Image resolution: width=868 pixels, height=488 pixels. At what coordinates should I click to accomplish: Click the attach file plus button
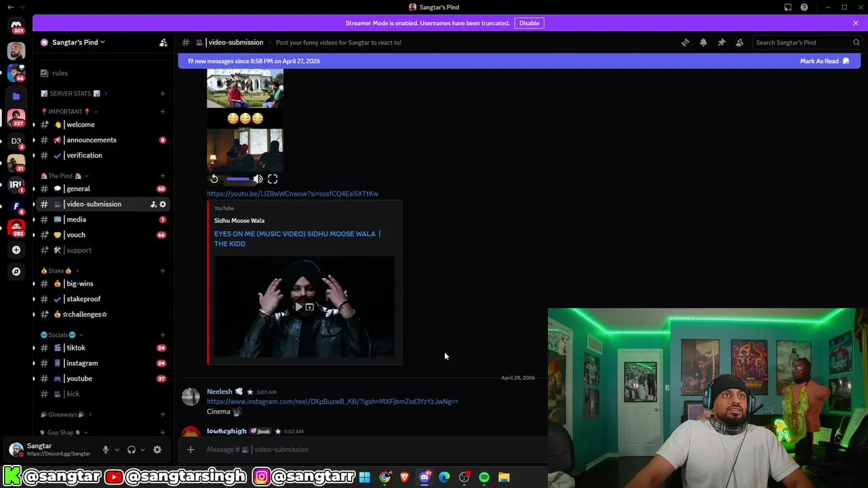[x=191, y=449]
